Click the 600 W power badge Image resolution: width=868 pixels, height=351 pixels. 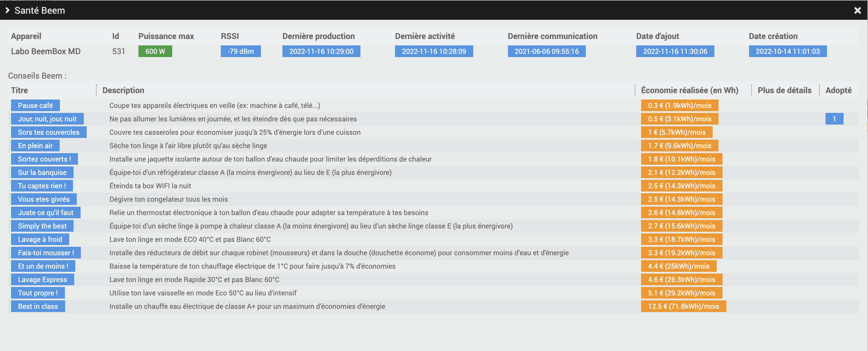[x=155, y=51]
